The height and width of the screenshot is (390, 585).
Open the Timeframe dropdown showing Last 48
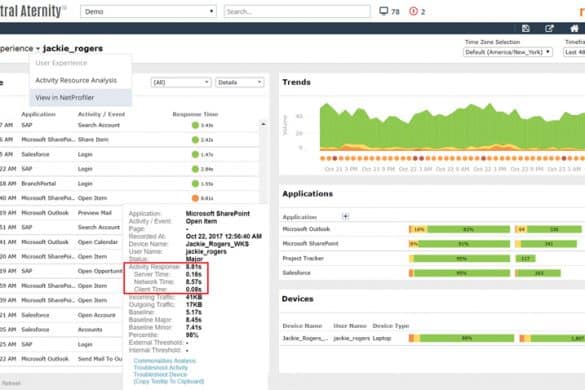pos(574,52)
